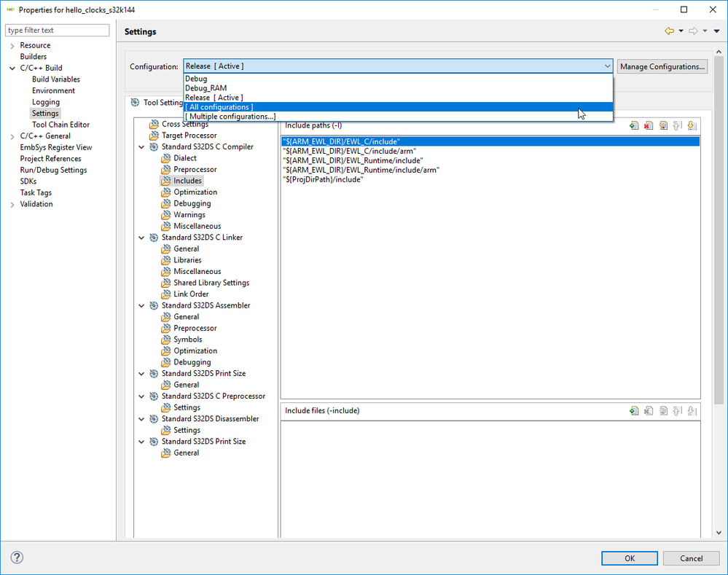Viewport: 728px width, 575px height.
Task: Click Edit icon for Include files
Action: point(663,410)
